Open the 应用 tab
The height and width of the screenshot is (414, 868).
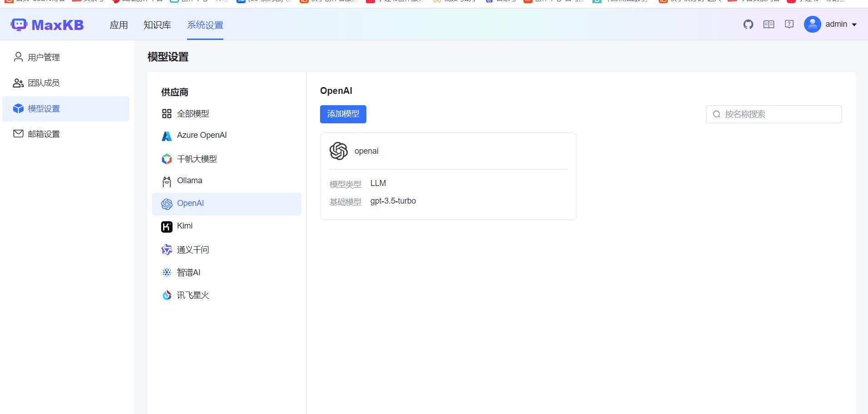point(119,25)
